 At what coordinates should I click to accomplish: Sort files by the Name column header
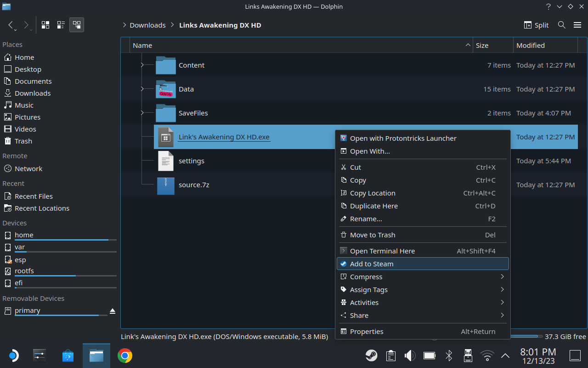(x=302, y=45)
